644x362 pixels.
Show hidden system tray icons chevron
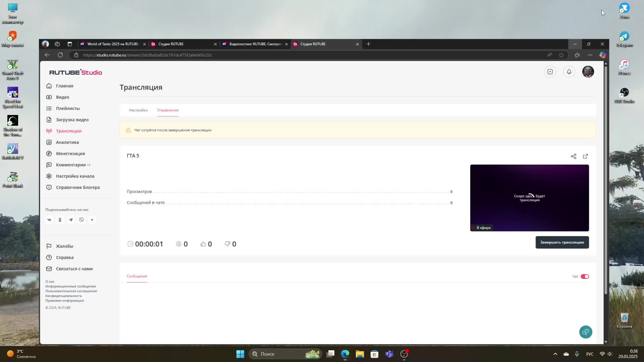coord(555,354)
